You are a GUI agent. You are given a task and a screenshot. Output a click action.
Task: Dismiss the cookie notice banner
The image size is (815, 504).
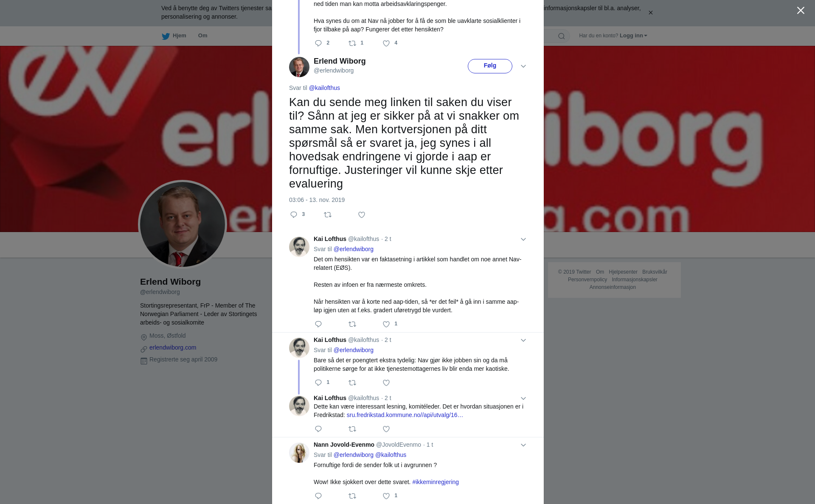click(650, 13)
